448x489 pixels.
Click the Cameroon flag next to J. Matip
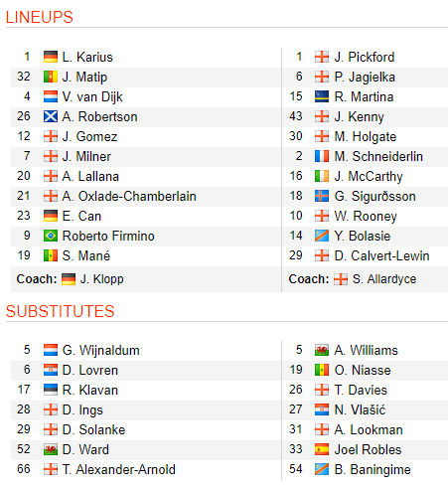point(51,77)
